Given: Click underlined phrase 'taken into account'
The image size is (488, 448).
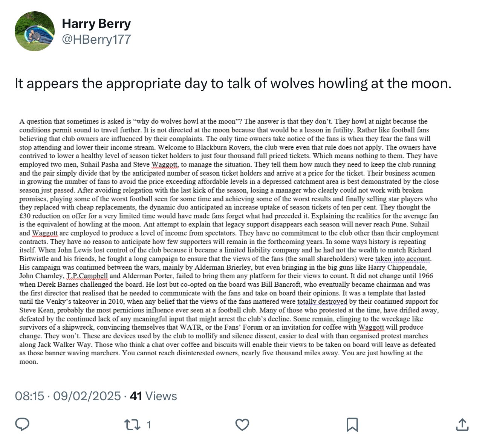Looking at the screenshot, I should coord(403,259).
